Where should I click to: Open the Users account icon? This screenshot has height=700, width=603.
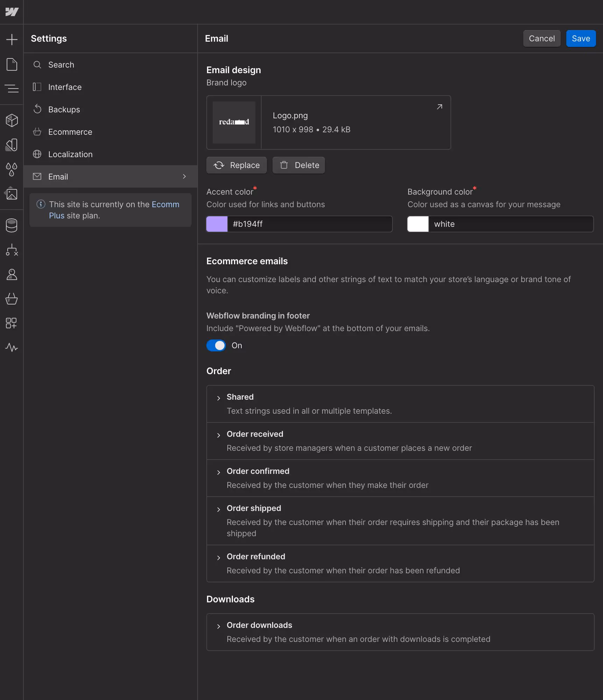[12, 274]
